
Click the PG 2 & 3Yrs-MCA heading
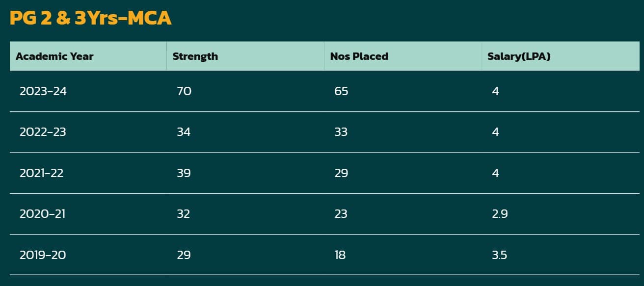coord(90,18)
